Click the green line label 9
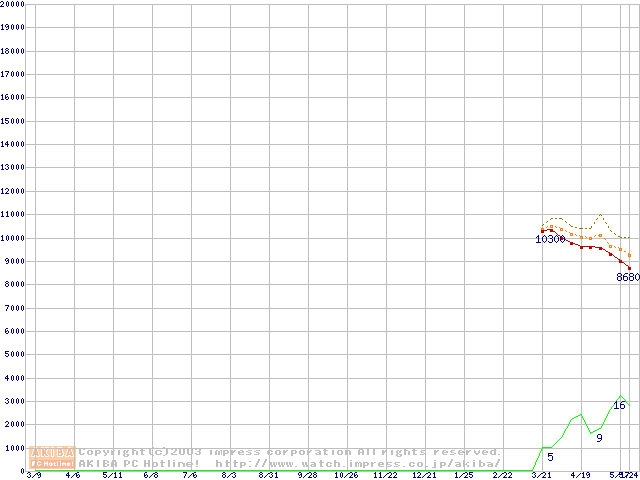Screen dimensions: 640x480 coord(599,438)
